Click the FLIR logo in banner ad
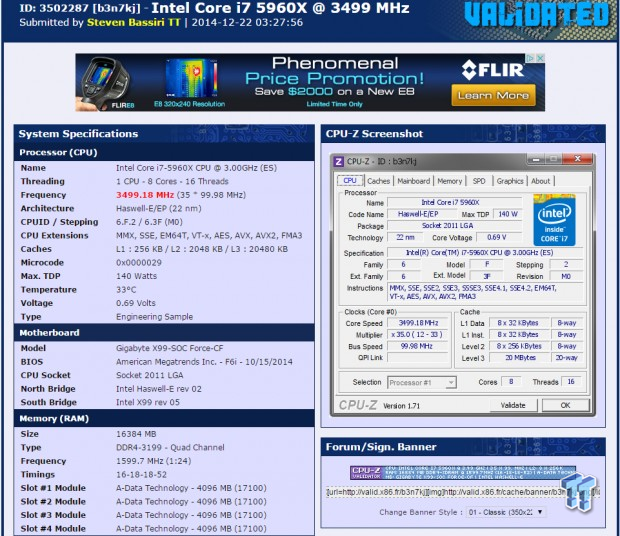This screenshot has width=620, height=536. click(493, 70)
